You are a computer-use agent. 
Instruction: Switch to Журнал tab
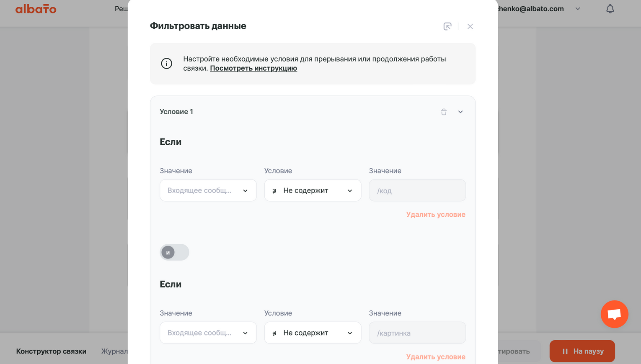pos(114,351)
